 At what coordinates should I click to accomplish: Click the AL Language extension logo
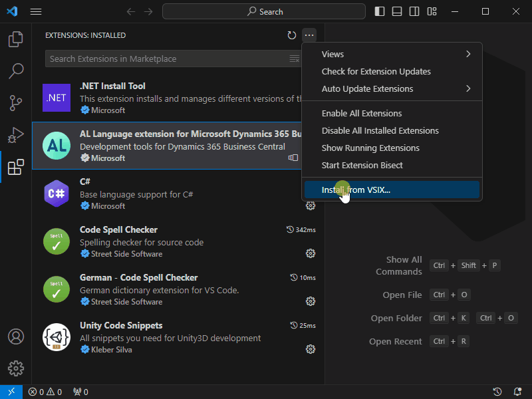click(57, 146)
